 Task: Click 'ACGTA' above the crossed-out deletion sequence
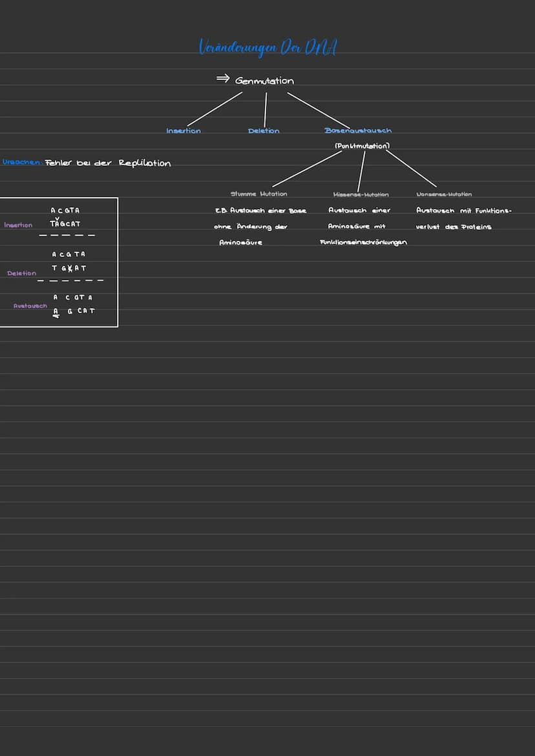68,254
